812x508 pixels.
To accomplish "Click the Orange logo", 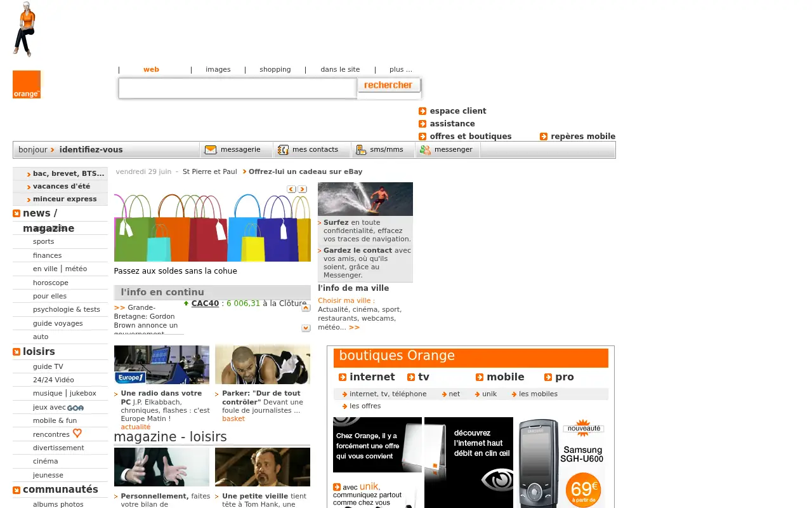I will pyautogui.click(x=27, y=84).
